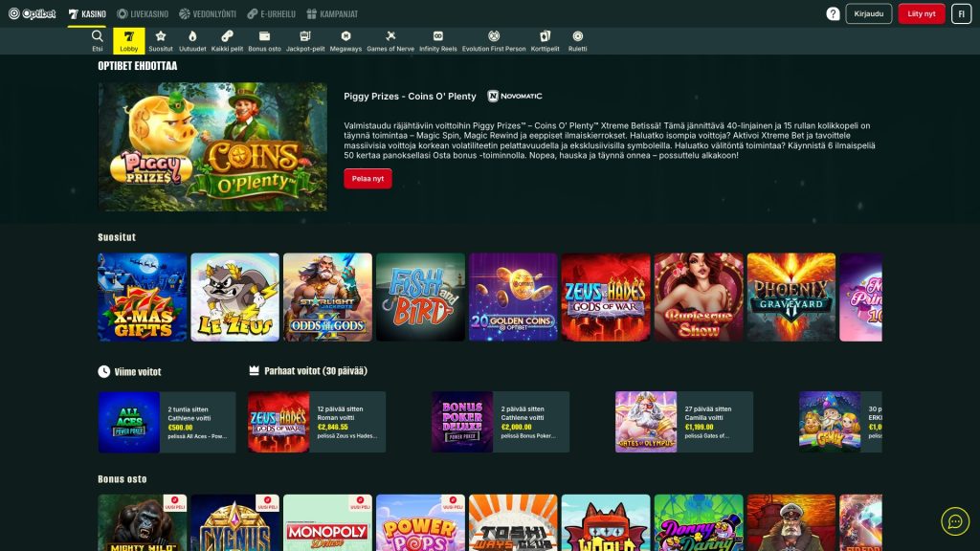980x551 pixels.
Task: Open the live chat bubble icon
Action: [955, 520]
